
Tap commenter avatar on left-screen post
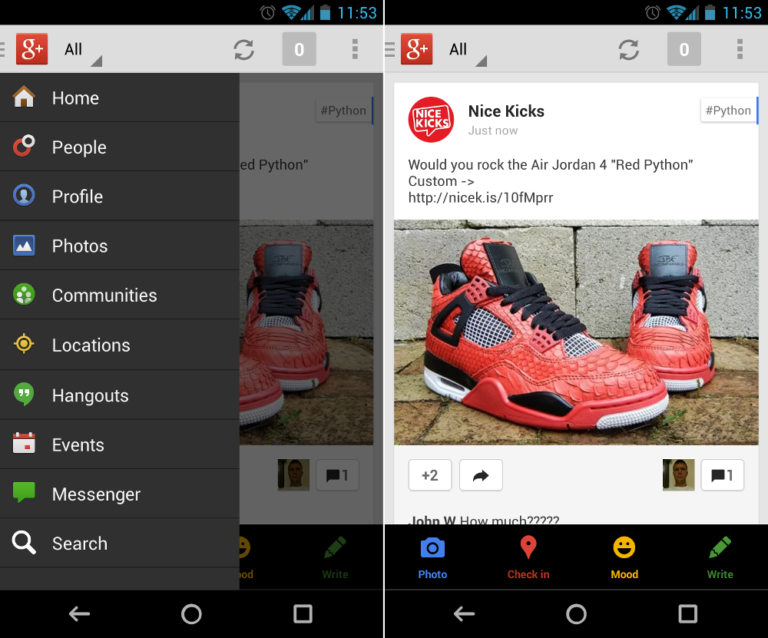point(293,475)
